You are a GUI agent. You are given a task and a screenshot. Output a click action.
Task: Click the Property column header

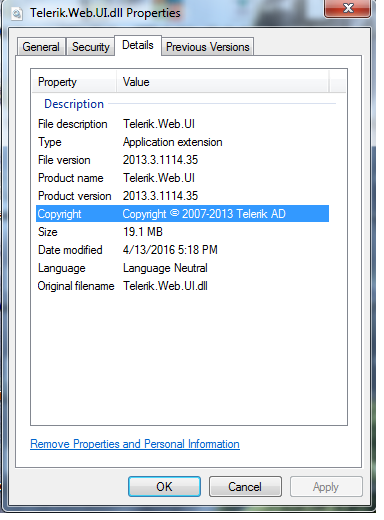tap(74, 82)
